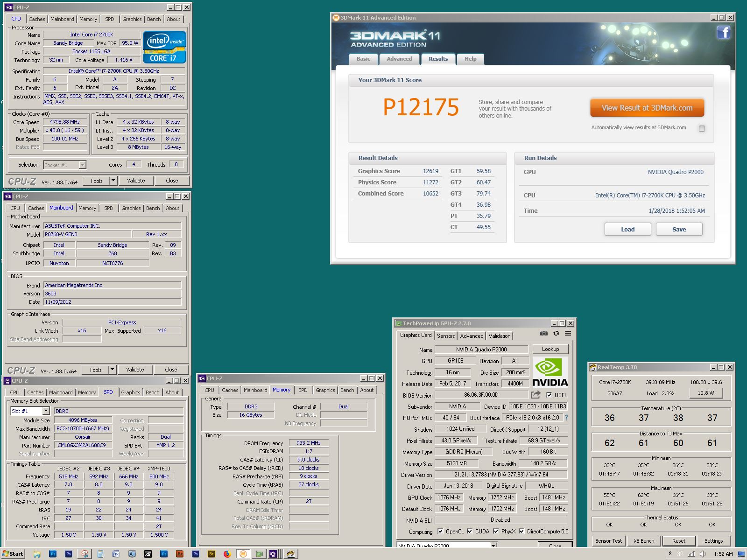747x560 pixels.
Task: Click the network signal tray icon
Action: (691, 554)
